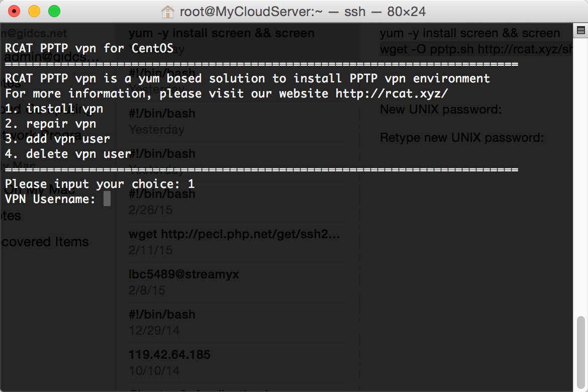Click the equals-sign separator below the heading
The height and width of the screenshot is (392, 588).
(261, 64)
